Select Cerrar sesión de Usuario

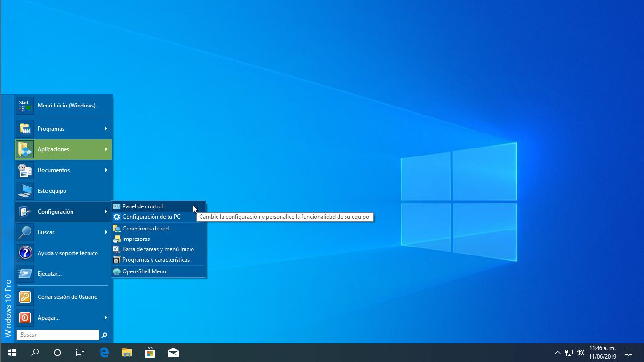point(64,297)
